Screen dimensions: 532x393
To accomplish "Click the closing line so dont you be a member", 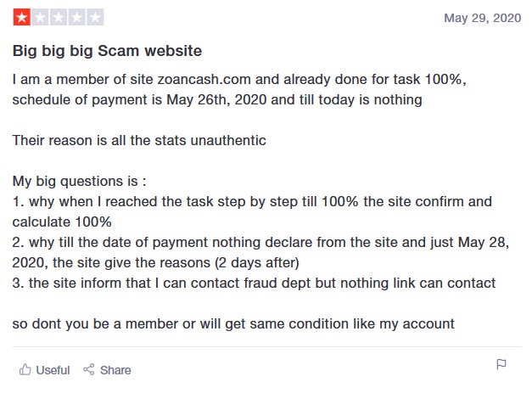I will click(233, 323).
